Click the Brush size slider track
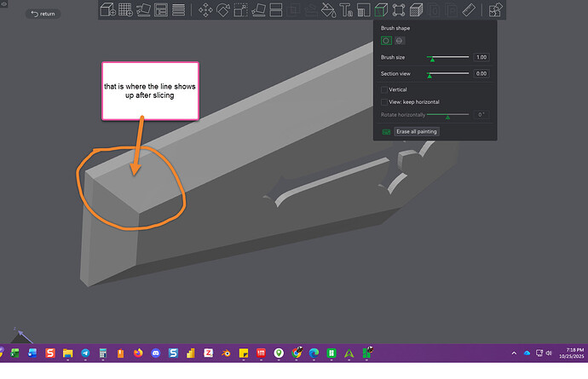The image size is (588, 379). pyautogui.click(x=447, y=57)
